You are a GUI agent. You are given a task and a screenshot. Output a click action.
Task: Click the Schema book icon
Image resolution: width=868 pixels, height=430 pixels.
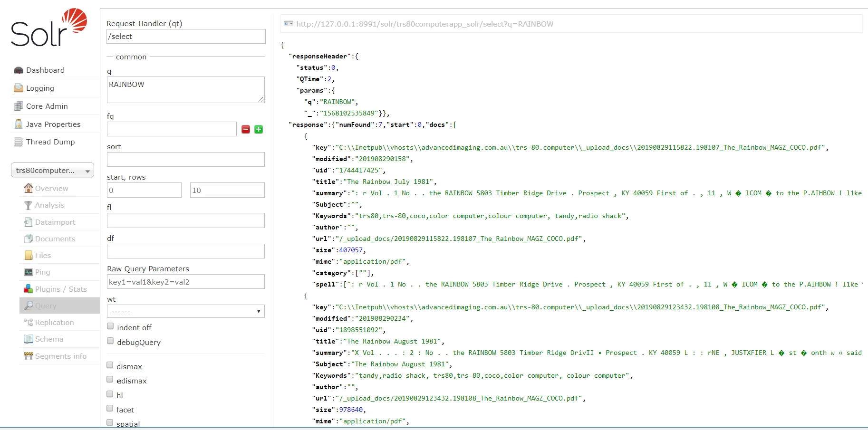click(29, 339)
